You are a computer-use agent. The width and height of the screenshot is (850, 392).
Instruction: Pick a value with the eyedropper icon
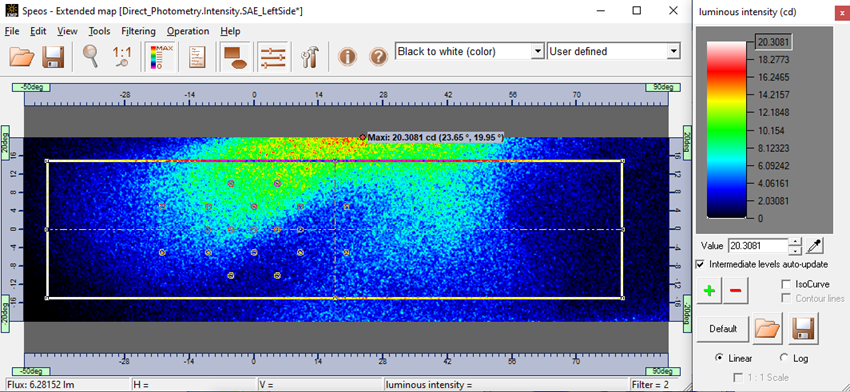pyautogui.click(x=814, y=246)
